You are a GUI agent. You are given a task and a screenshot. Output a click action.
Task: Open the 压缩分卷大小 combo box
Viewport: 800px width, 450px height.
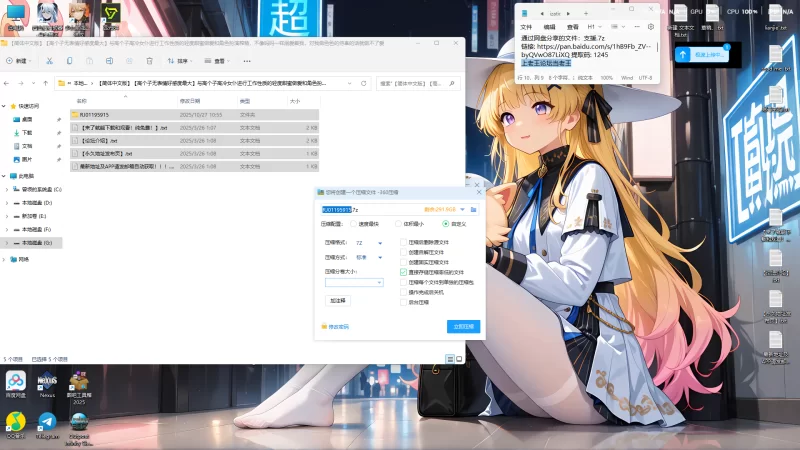pyautogui.click(x=354, y=283)
